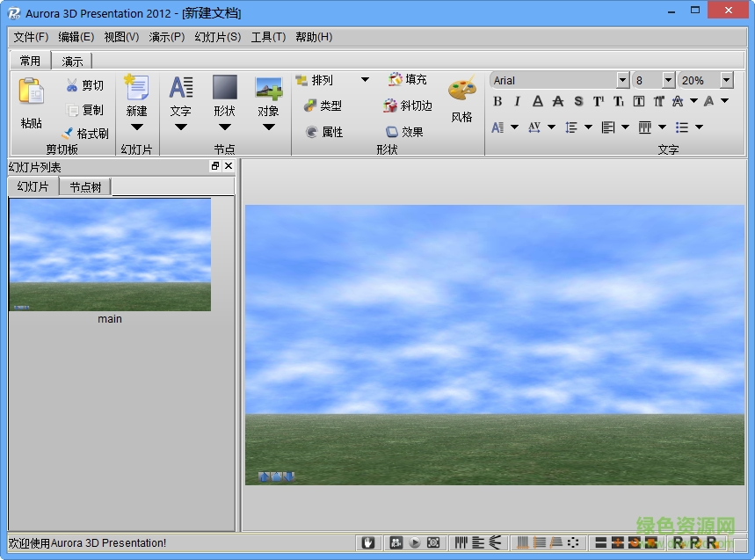Open the Style (风格) palette

point(462,97)
